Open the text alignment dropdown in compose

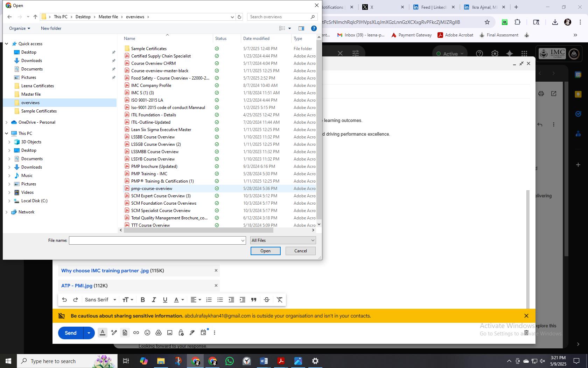[196, 300]
